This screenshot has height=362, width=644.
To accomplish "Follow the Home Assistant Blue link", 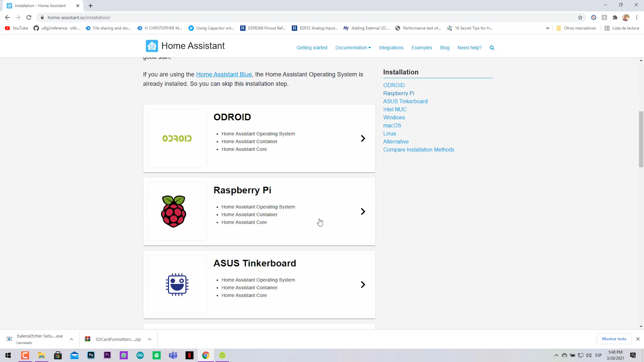I will 224,74.
